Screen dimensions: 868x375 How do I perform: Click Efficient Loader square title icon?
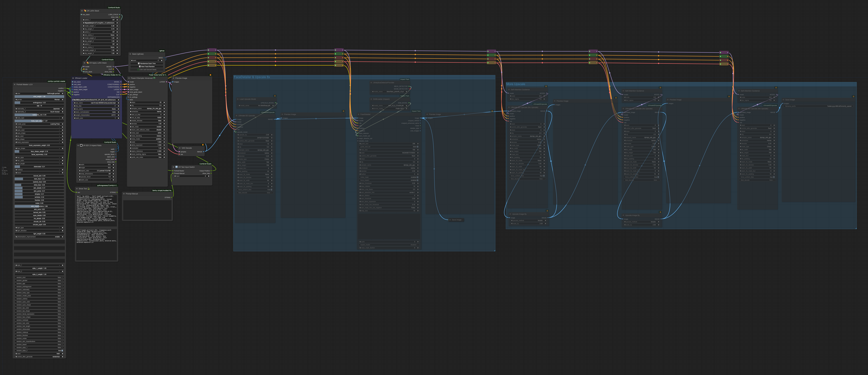(73, 78)
